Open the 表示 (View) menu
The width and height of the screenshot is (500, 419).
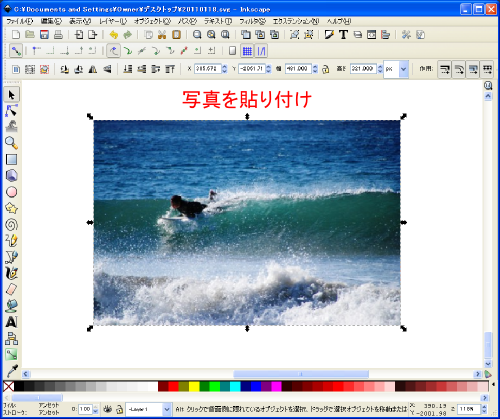point(80,21)
